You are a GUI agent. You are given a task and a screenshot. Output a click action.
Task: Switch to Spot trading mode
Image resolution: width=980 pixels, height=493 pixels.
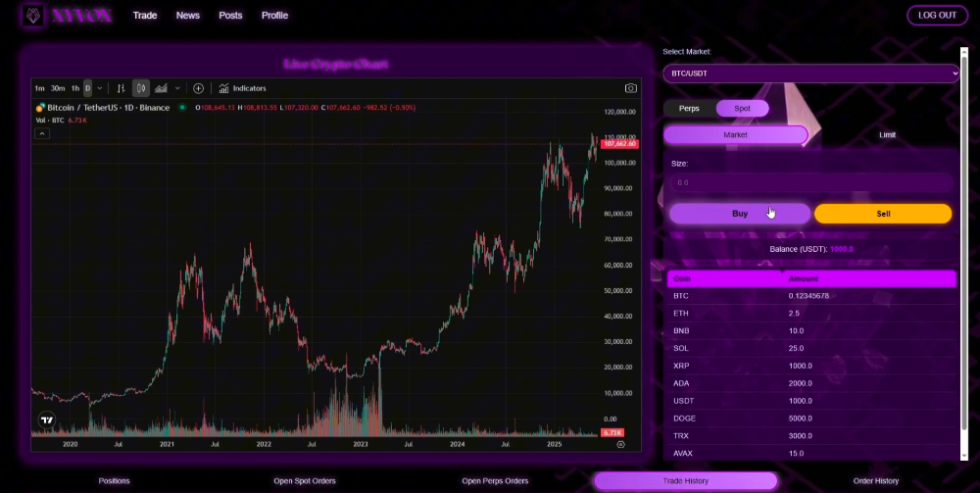pyautogui.click(x=742, y=108)
